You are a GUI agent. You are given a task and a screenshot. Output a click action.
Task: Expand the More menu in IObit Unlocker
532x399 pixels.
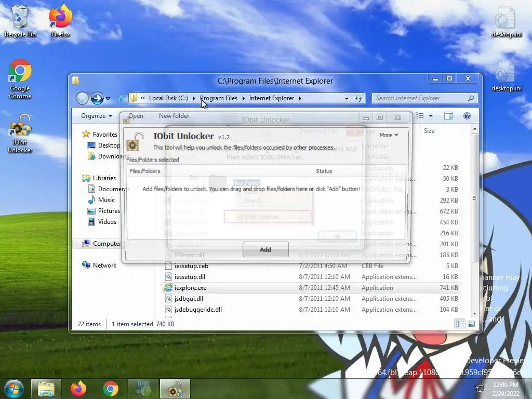pyautogui.click(x=389, y=135)
